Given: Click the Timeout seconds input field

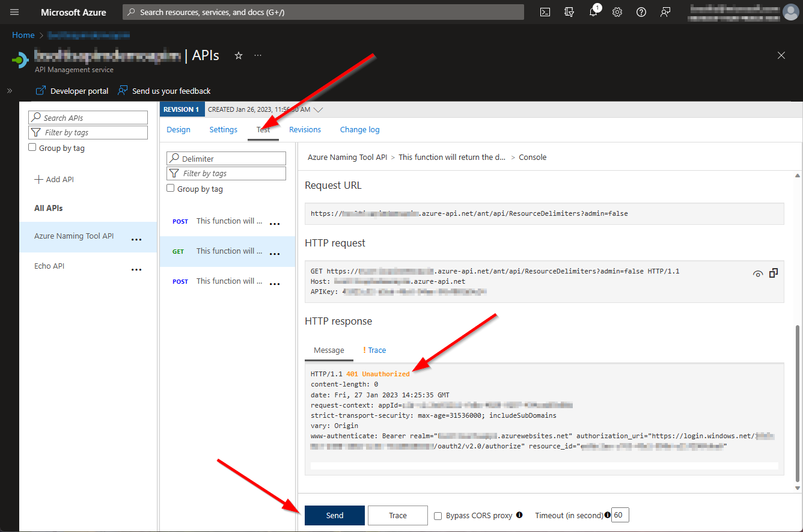Looking at the screenshot, I should (x=619, y=515).
